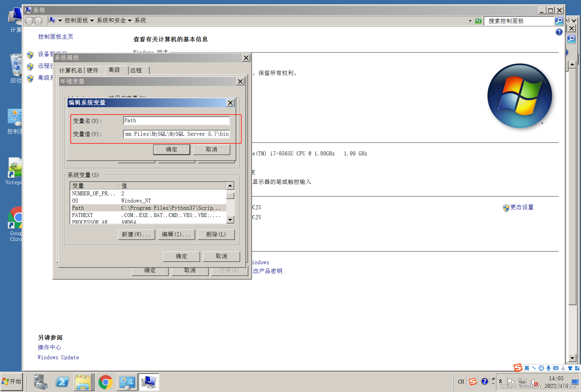Open the 控制面板主页 link
Viewport: 581px width, 392px height.
pos(55,37)
